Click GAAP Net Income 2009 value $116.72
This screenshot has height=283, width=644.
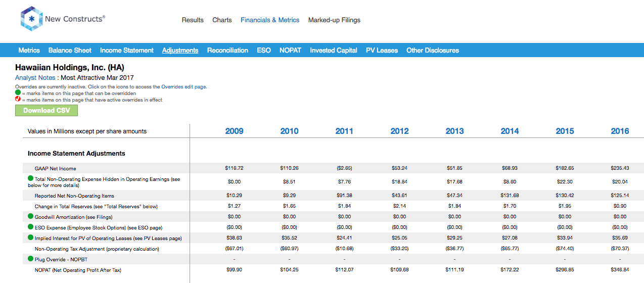pyautogui.click(x=234, y=168)
